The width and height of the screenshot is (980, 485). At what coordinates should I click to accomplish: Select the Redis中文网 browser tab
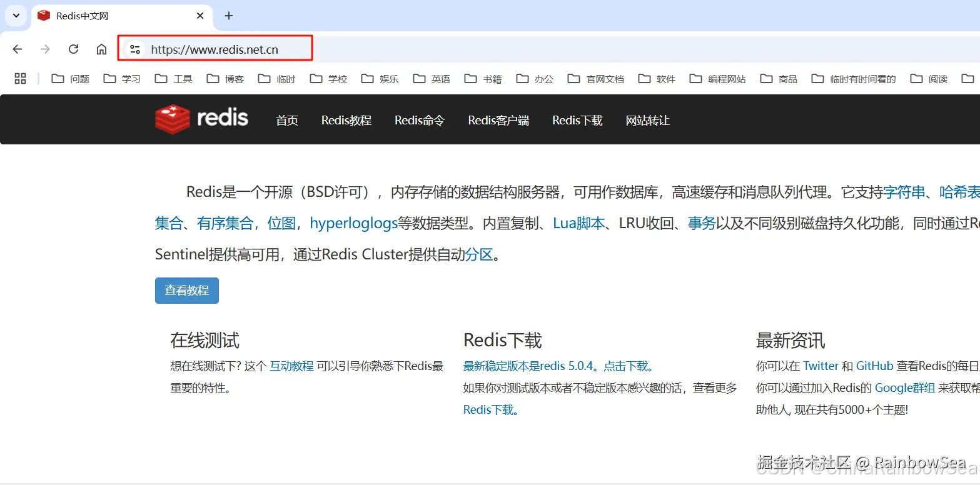[x=122, y=16]
